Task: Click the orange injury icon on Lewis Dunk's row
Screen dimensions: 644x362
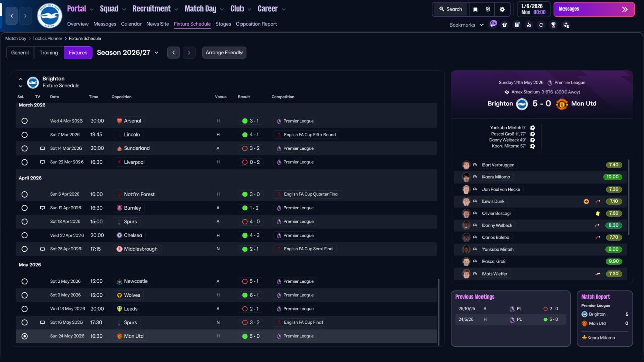Action: 586,201
